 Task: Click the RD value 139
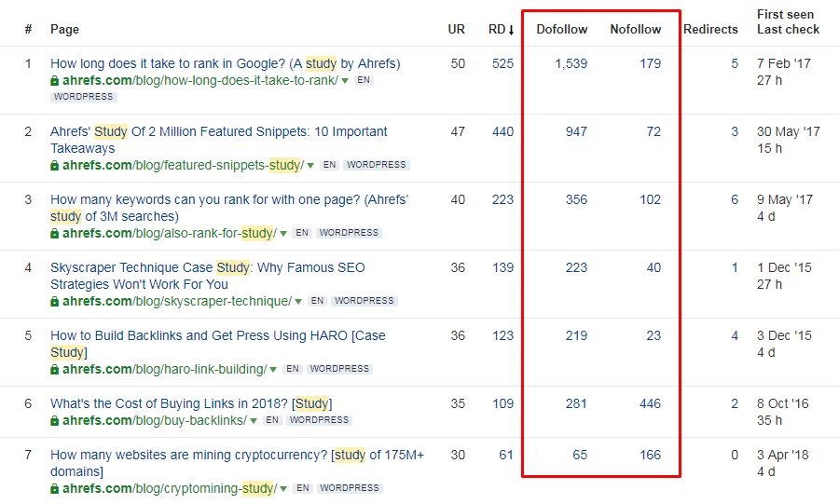click(x=502, y=267)
